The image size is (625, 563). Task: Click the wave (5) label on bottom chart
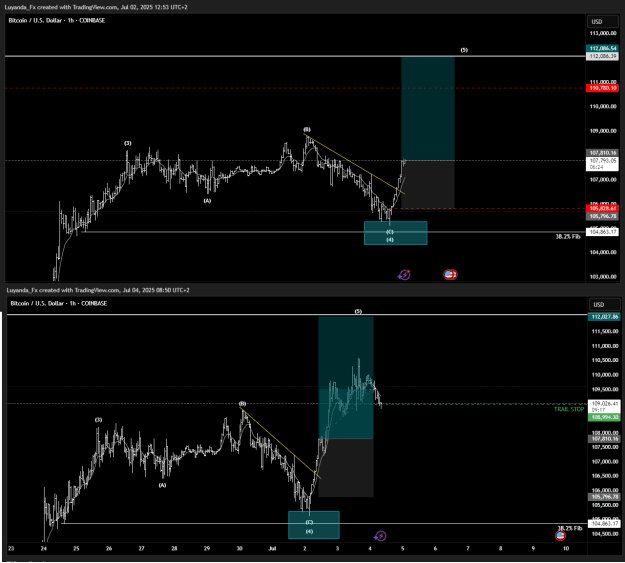358,311
